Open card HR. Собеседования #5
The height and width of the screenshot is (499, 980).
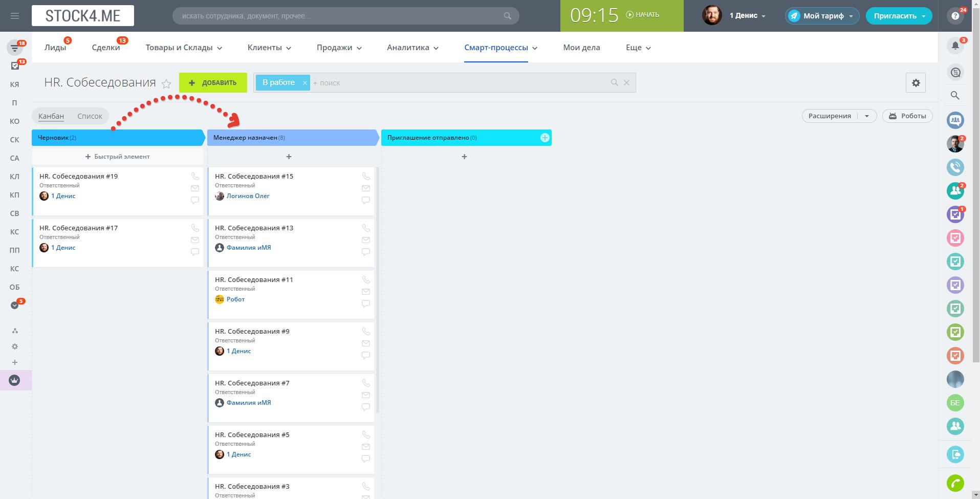[x=252, y=435]
